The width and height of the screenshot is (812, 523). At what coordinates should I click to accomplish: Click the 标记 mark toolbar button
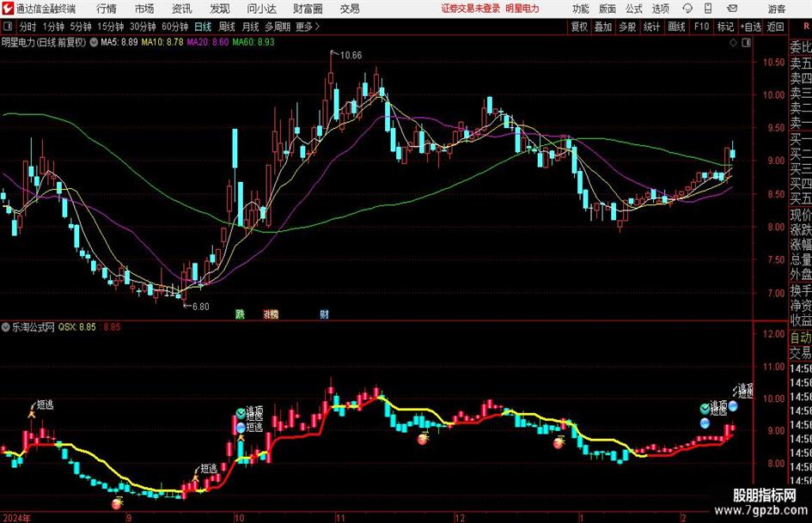click(x=725, y=27)
